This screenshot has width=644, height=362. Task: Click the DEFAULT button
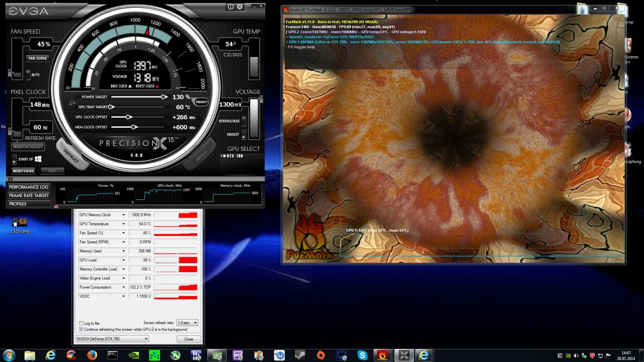[x=71, y=156]
